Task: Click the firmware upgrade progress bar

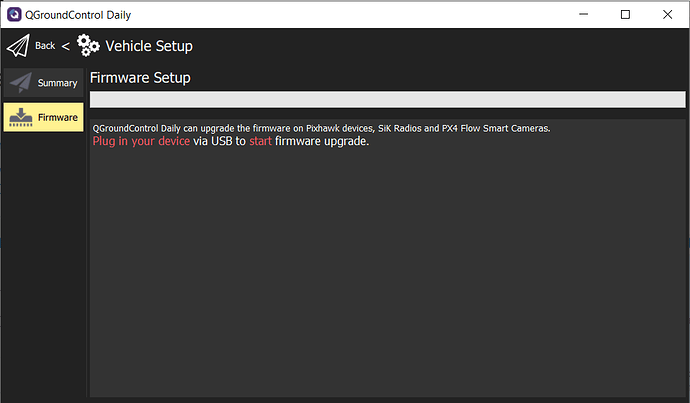Action: [x=387, y=99]
